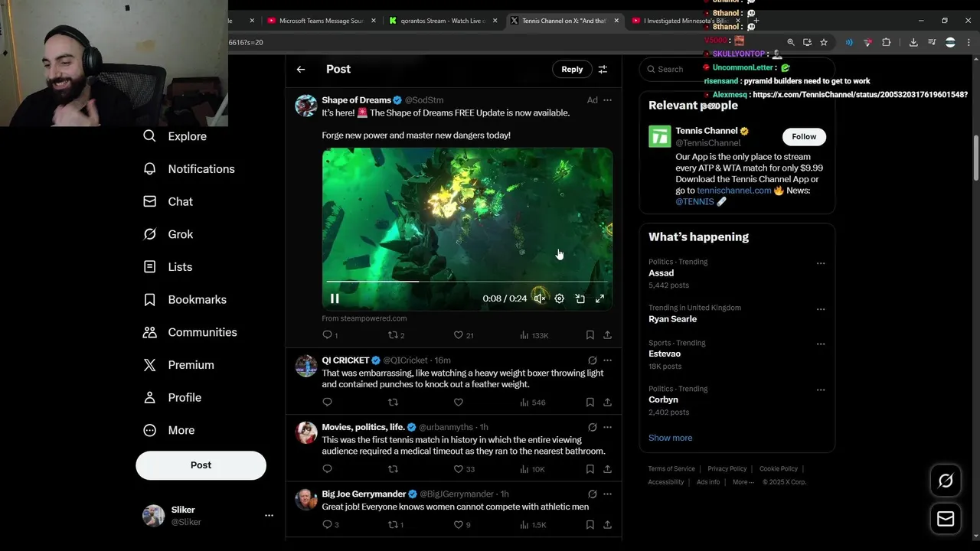Open Bookmarks in sidebar

[185, 299]
